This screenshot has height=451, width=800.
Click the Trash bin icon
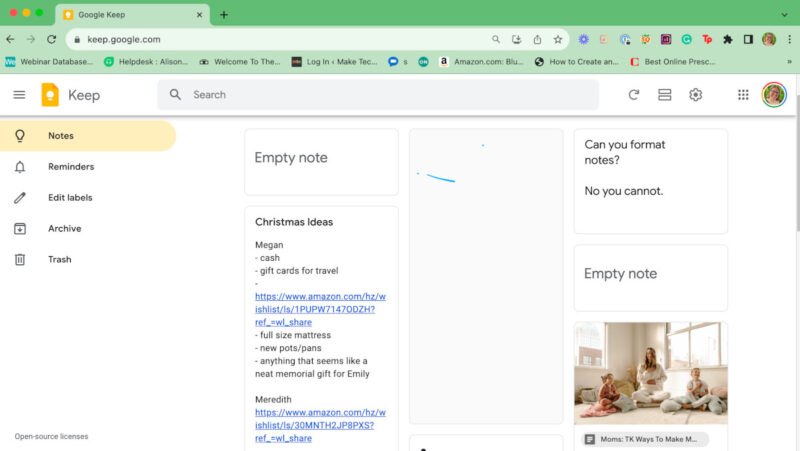[x=20, y=260]
